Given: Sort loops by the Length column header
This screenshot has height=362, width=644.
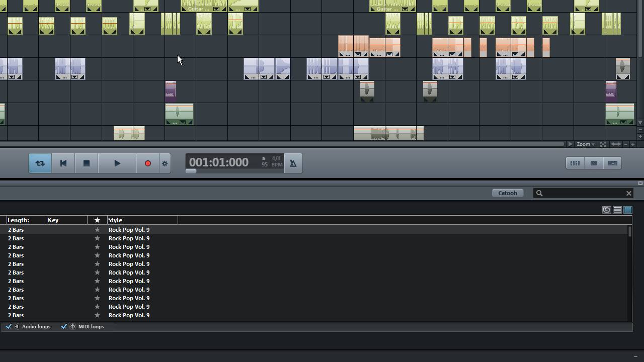Looking at the screenshot, I should tap(19, 220).
